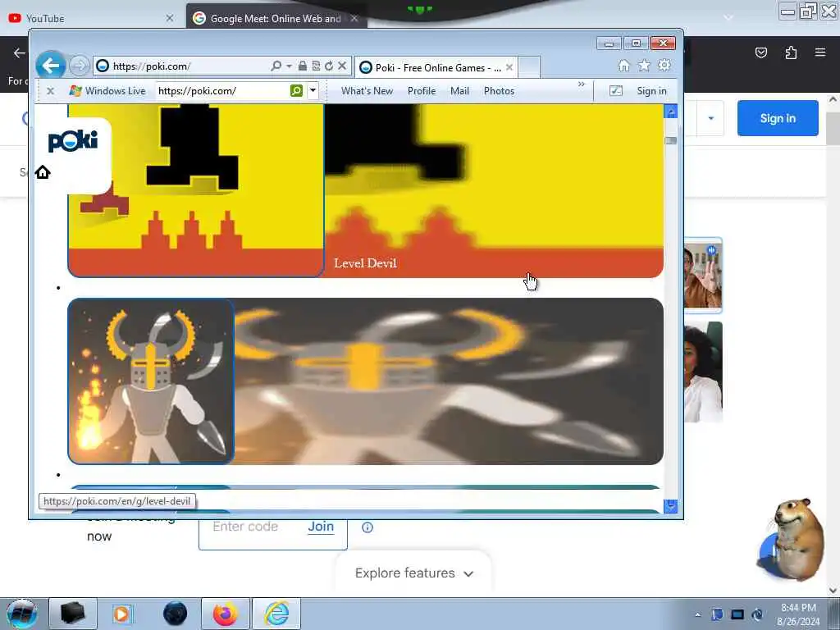Open IE home page icon
The image size is (840, 630).
tap(623, 66)
